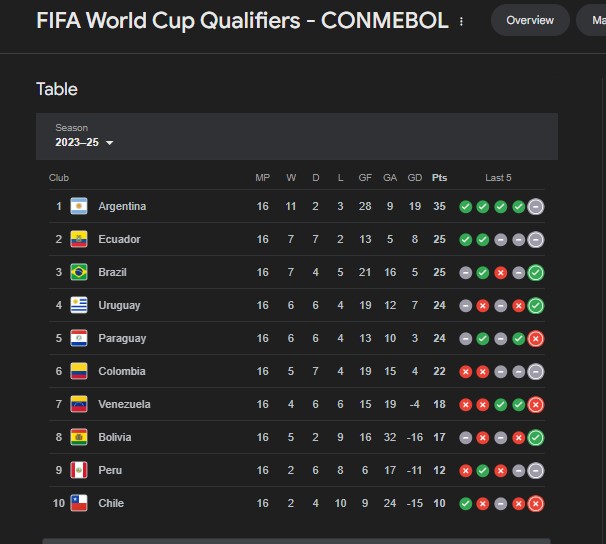Click the Venezuela flag icon
Image resolution: width=606 pixels, height=544 pixels.
coord(79,405)
